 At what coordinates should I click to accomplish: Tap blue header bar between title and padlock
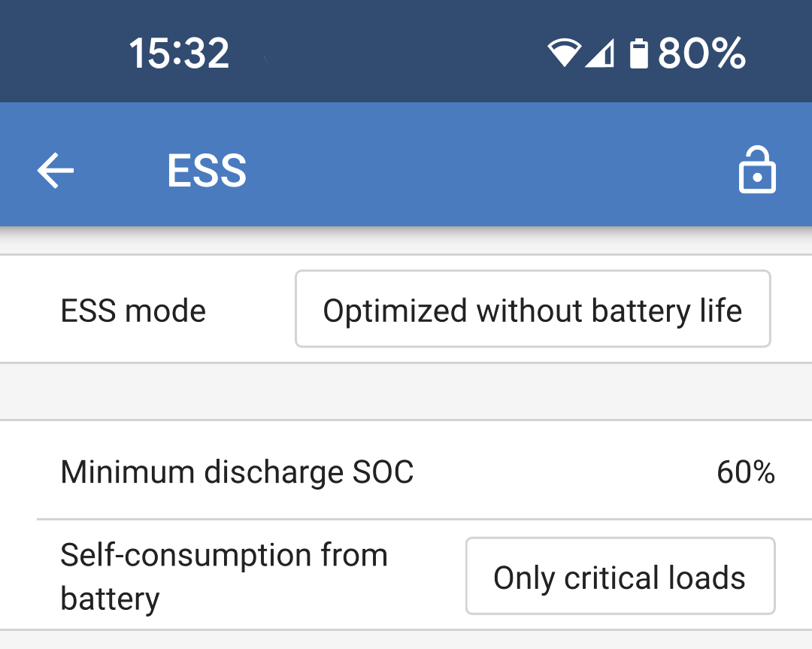pyautogui.click(x=489, y=171)
